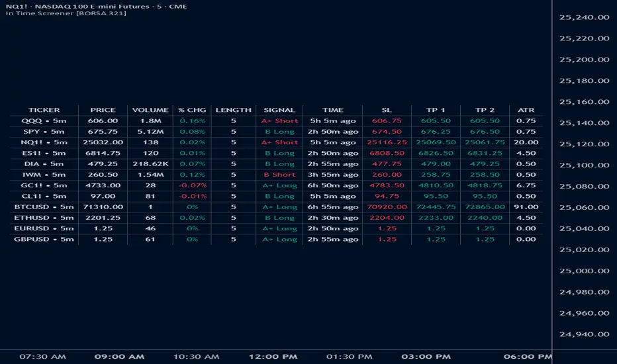Image resolution: width=617 pixels, height=364 pixels.
Task: Click the NQ1! TP 2 value 25061.75
Action: pyautogui.click(x=485, y=142)
